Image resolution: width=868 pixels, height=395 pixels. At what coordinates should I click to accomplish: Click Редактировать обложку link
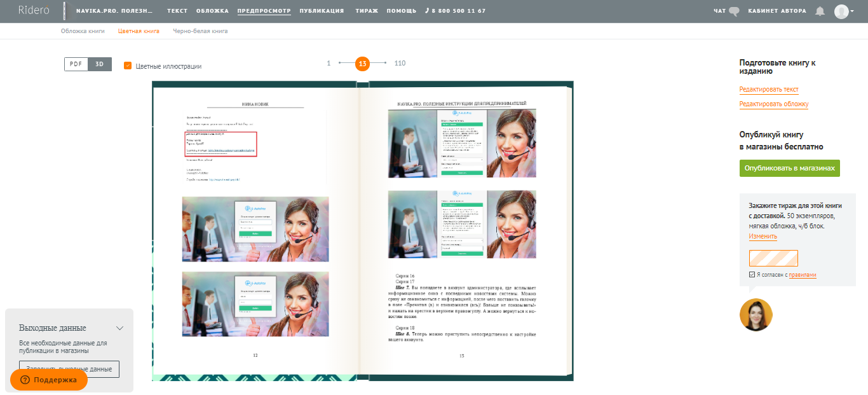(773, 104)
